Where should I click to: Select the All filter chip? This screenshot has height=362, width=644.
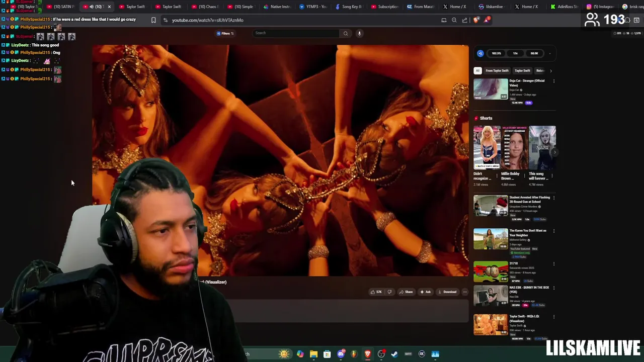click(477, 70)
